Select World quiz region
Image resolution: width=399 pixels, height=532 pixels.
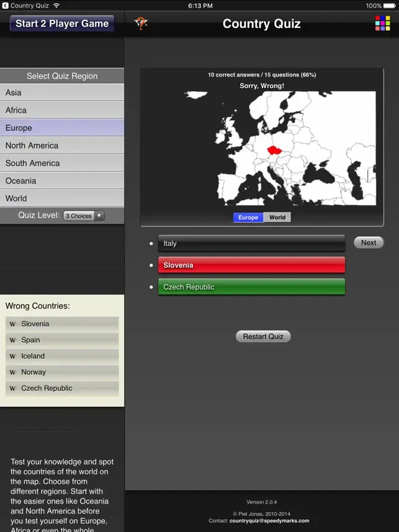tap(62, 198)
